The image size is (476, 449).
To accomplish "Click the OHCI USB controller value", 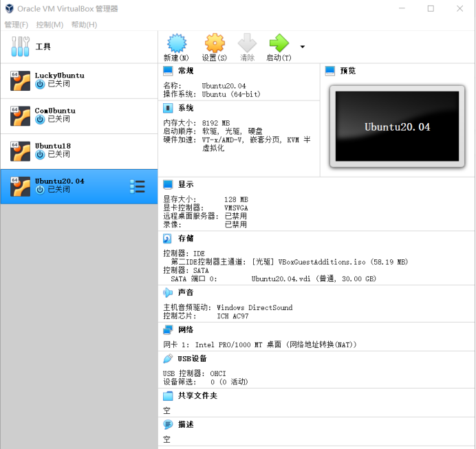I will pos(218,373).
